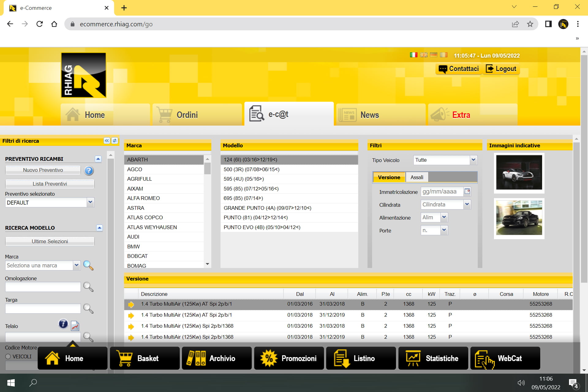
Task: Search by Telaio with the magnifier icon
Action: tap(88, 337)
